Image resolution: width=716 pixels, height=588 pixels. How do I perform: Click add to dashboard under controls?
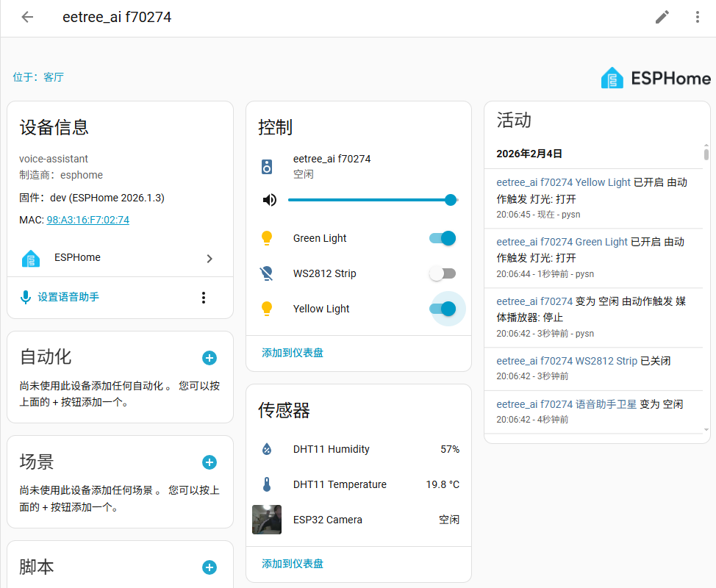(x=293, y=353)
